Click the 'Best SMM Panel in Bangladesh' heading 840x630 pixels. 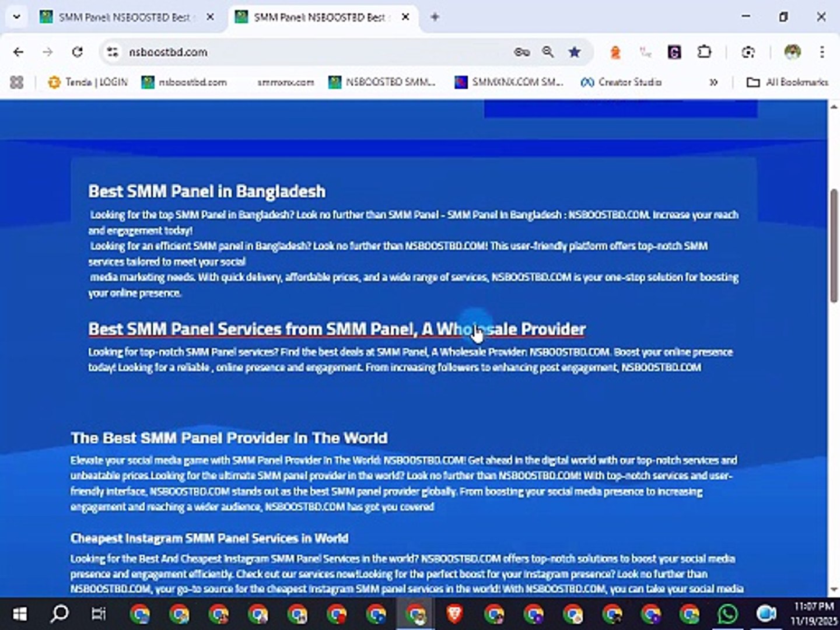click(x=207, y=191)
